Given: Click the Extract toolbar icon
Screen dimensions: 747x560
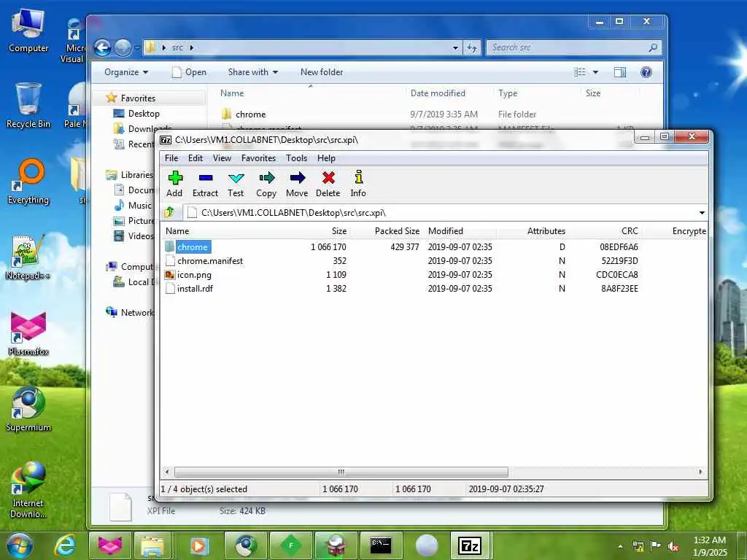Looking at the screenshot, I should coord(205,183).
